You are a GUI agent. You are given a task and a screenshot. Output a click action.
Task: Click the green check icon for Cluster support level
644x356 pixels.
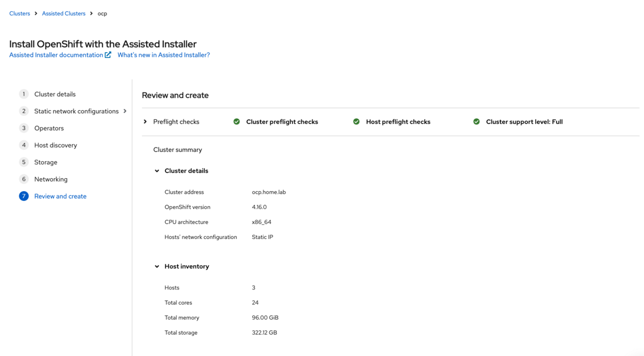pyautogui.click(x=477, y=122)
